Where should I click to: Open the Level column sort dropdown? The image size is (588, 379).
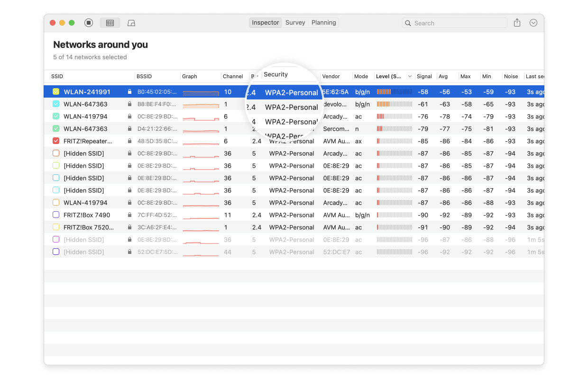[410, 76]
